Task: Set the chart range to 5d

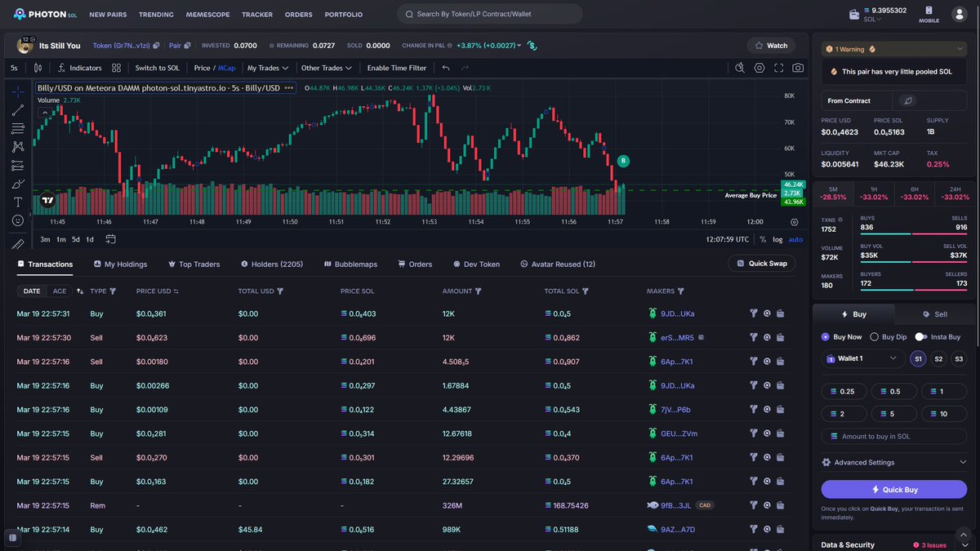Action: click(75, 239)
